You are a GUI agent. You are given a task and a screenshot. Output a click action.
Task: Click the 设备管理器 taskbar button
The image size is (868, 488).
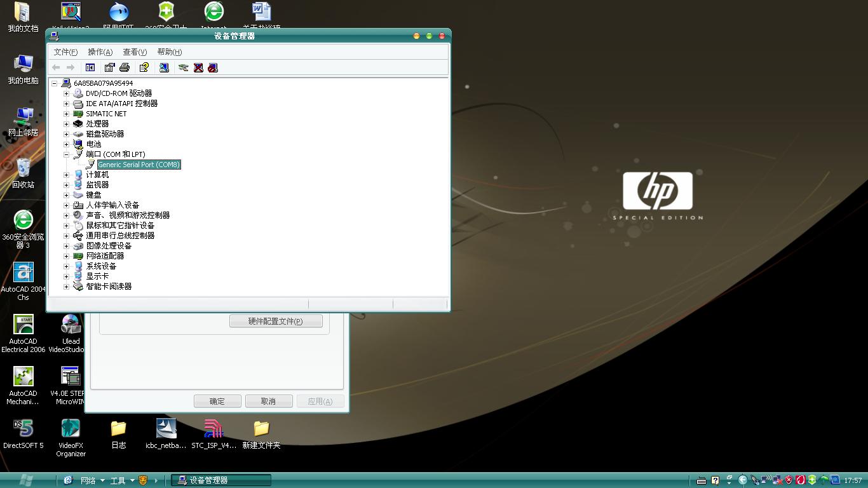pyautogui.click(x=220, y=480)
